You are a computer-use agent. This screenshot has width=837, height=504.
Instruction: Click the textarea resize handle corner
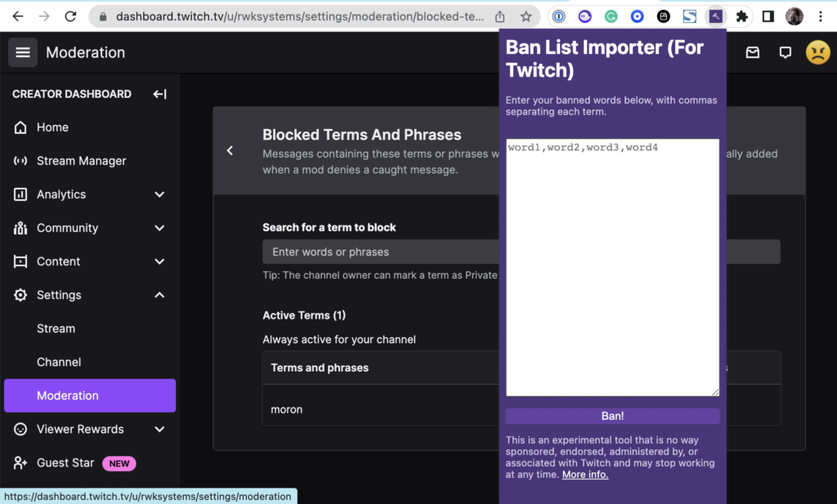tap(715, 392)
